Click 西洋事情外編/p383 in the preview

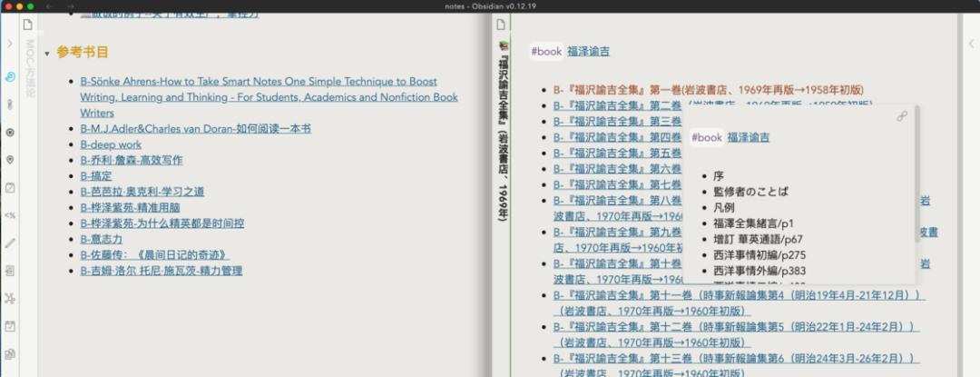(759, 271)
